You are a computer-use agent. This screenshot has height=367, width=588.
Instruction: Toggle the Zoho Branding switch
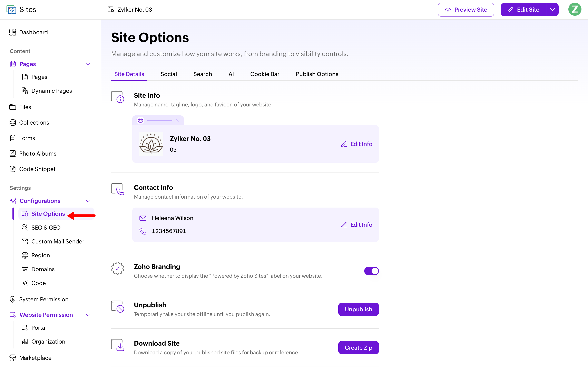pyautogui.click(x=371, y=271)
